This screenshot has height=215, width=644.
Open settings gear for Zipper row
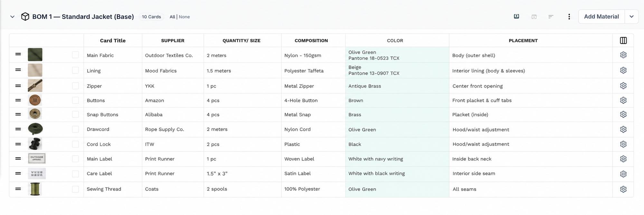pos(623,86)
